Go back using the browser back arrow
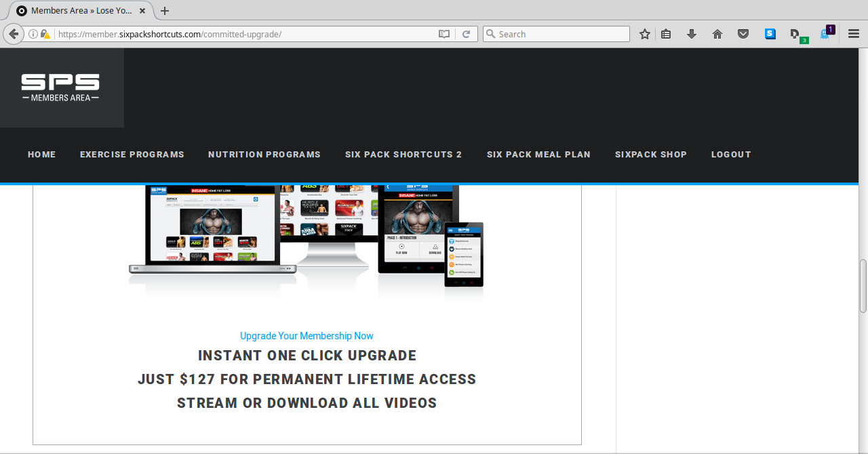Screen dimensions: 868x454 click(13, 34)
